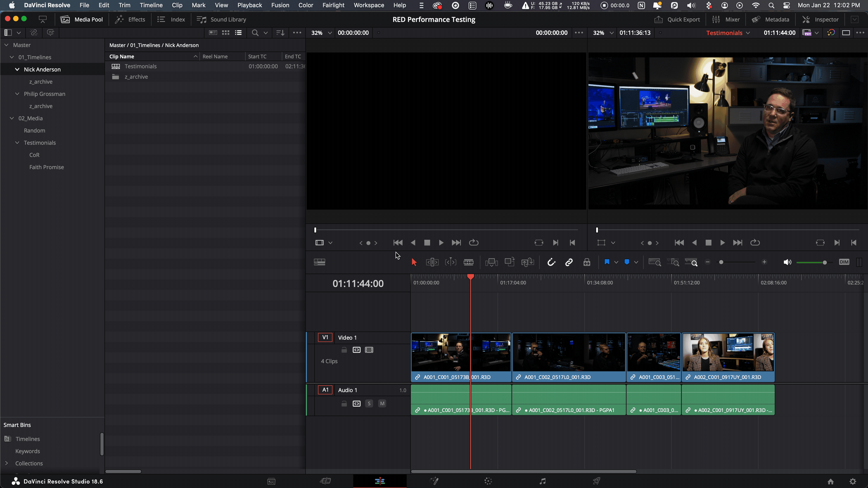
Task: Open the Trim menu
Action: (124, 5)
